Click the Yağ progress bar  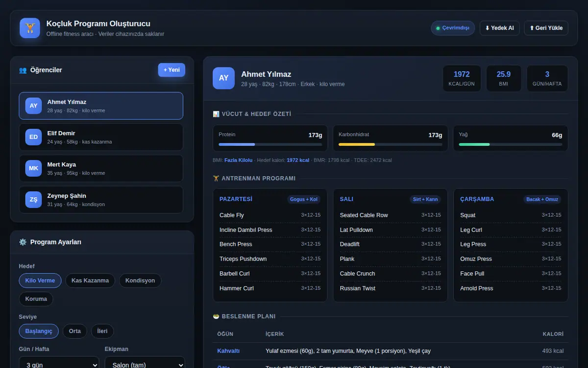coord(511,144)
